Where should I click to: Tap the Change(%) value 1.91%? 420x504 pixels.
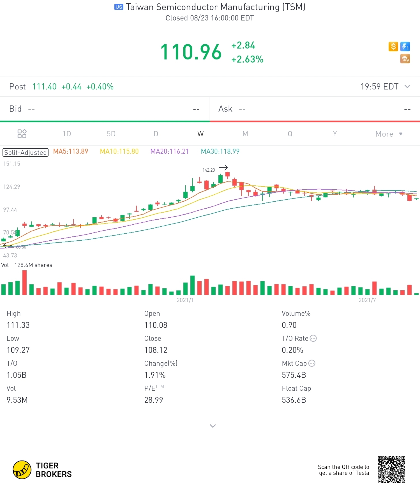pyautogui.click(x=155, y=375)
